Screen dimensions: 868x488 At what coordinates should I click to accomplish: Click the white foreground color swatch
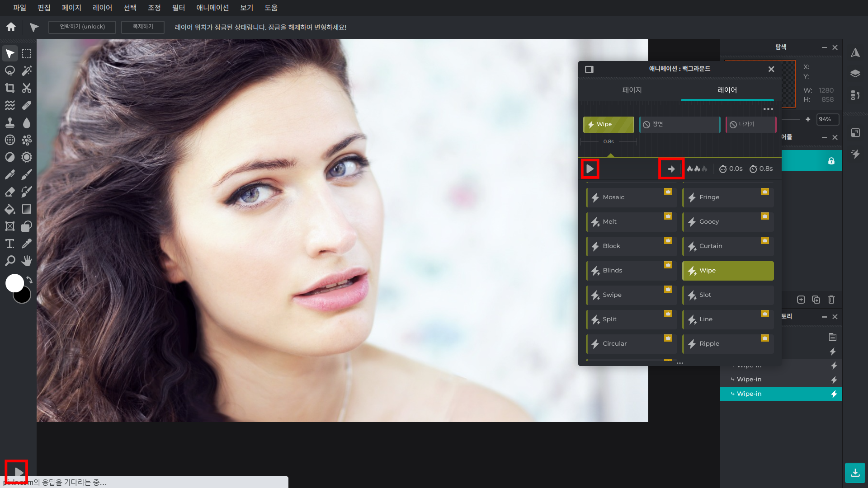(14, 283)
